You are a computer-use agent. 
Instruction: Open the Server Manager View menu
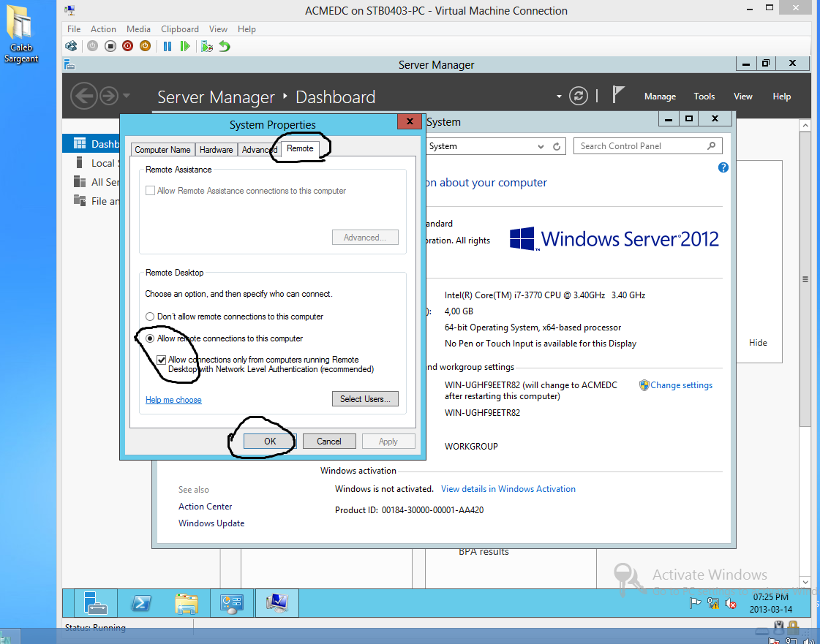743,96
